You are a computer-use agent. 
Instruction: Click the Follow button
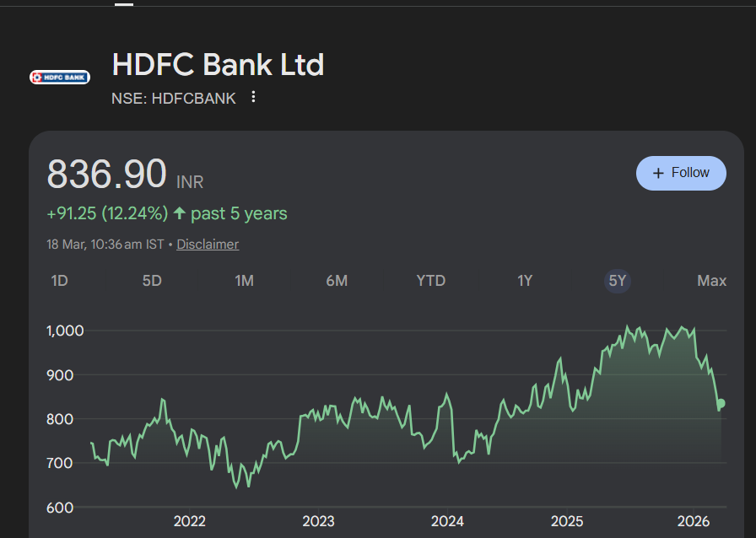click(x=681, y=173)
